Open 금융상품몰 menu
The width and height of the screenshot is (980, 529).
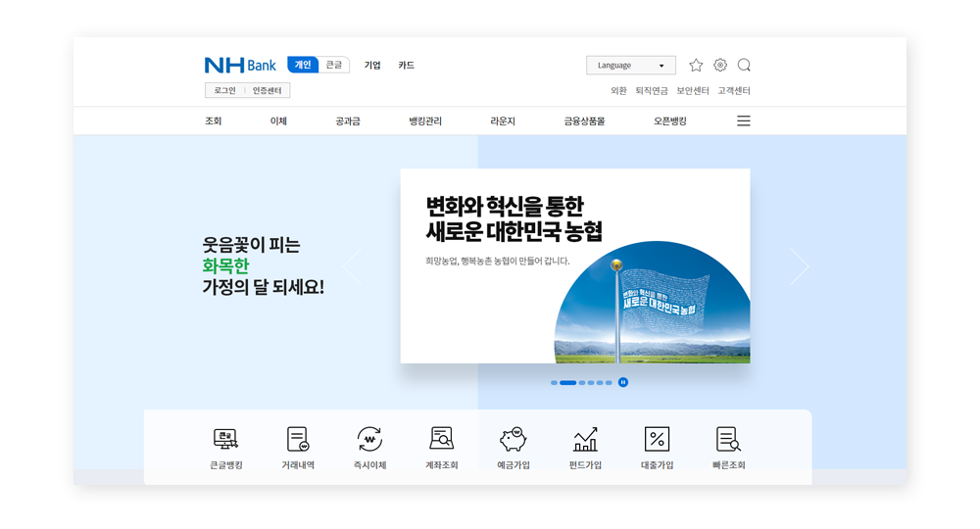click(584, 121)
